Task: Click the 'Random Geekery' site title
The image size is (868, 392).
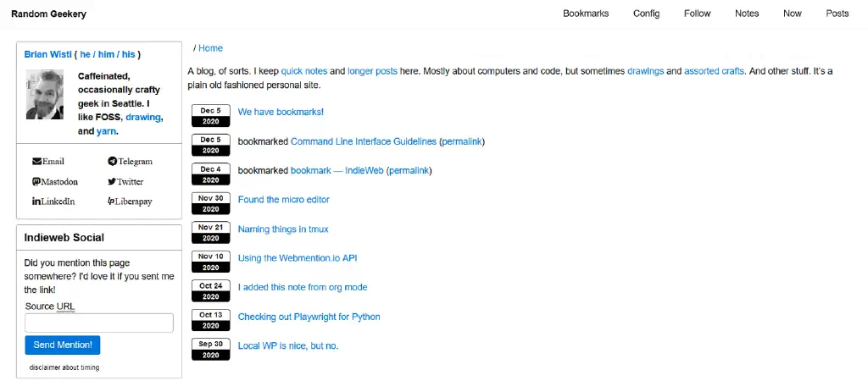Action: 48,14
